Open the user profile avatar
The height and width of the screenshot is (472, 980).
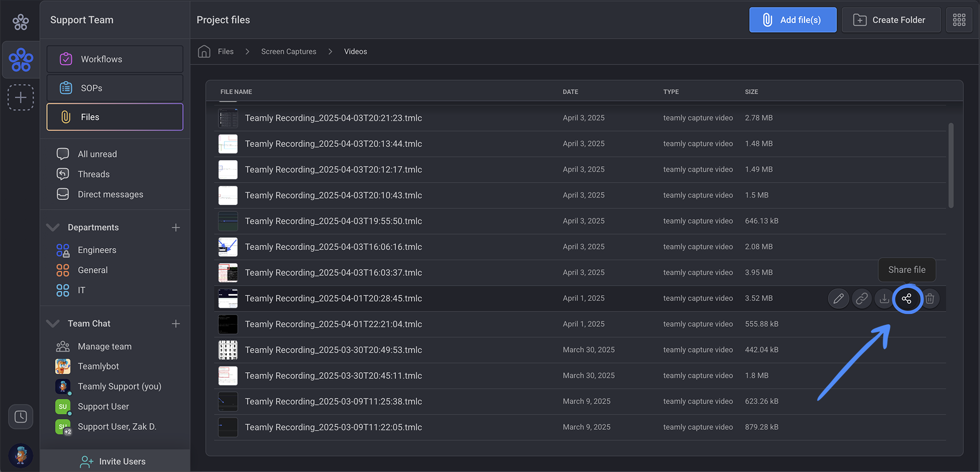click(x=21, y=456)
